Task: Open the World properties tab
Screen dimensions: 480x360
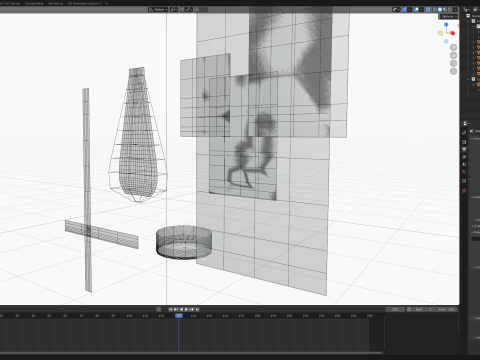Action: [x=464, y=172]
